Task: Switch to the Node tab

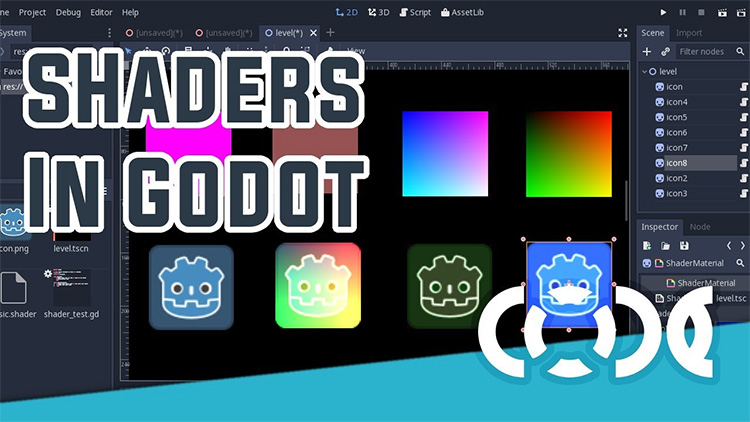Action: (700, 227)
